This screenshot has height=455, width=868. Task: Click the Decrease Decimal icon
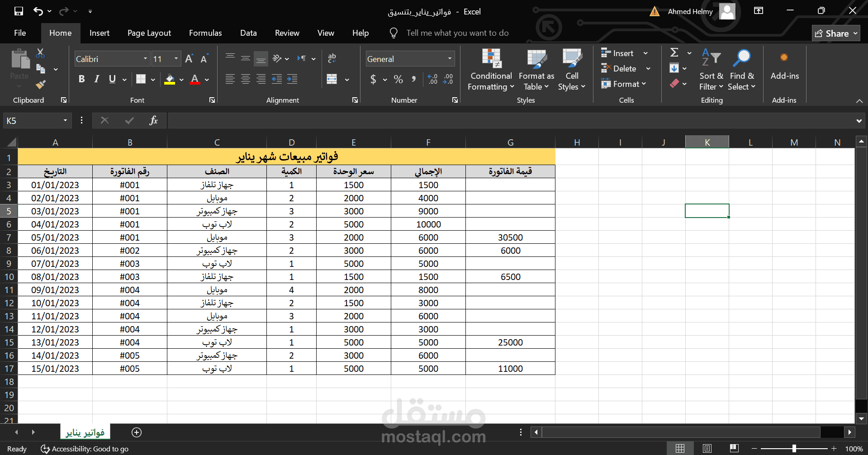click(x=448, y=79)
